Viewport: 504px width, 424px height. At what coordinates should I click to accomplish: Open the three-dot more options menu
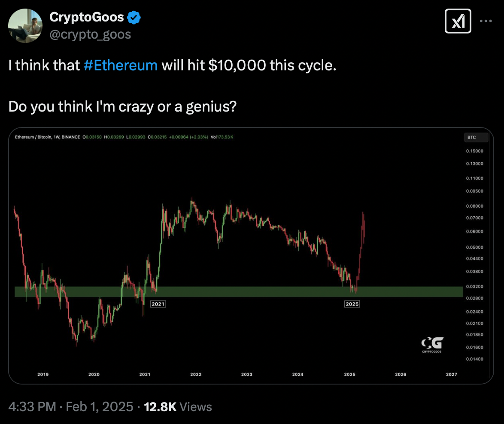(x=486, y=21)
